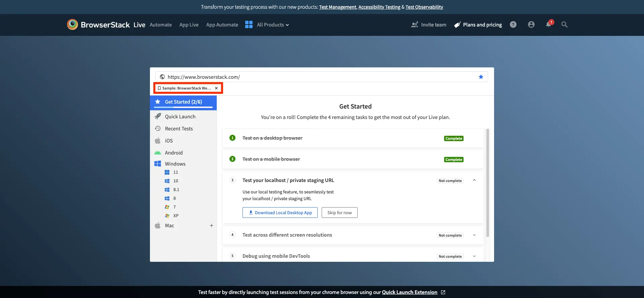
Task: Click the blue bookmark star in URL bar
Action: point(481,77)
